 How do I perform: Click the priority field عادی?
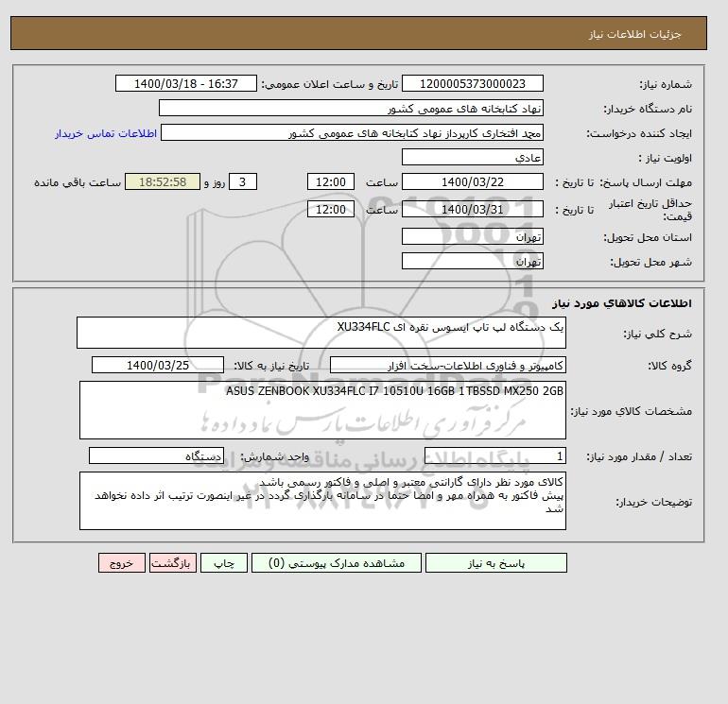pos(472,157)
